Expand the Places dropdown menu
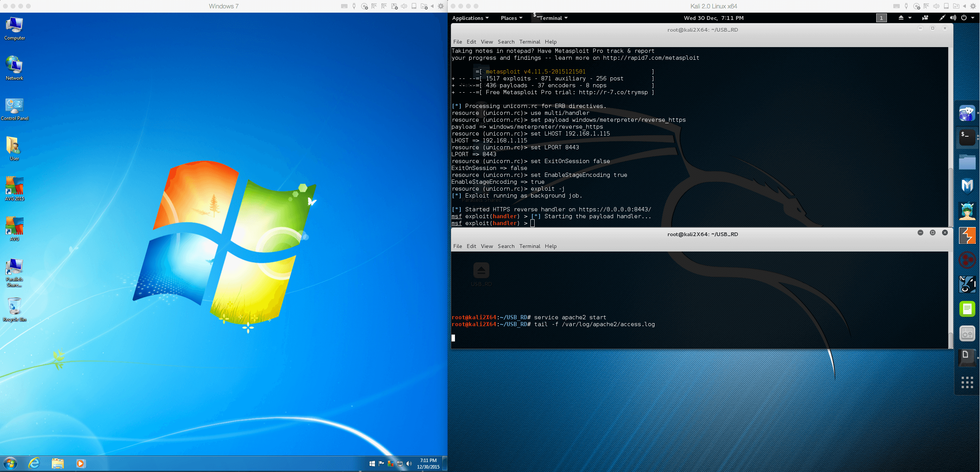The width and height of the screenshot is (980, 472). (511, 18)
